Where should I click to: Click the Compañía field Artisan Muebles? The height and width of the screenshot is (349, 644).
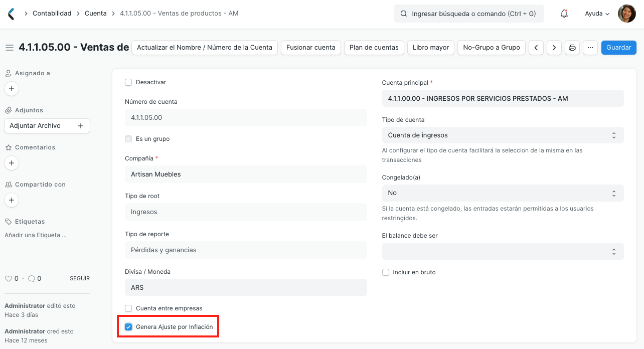tap(246, 174)
